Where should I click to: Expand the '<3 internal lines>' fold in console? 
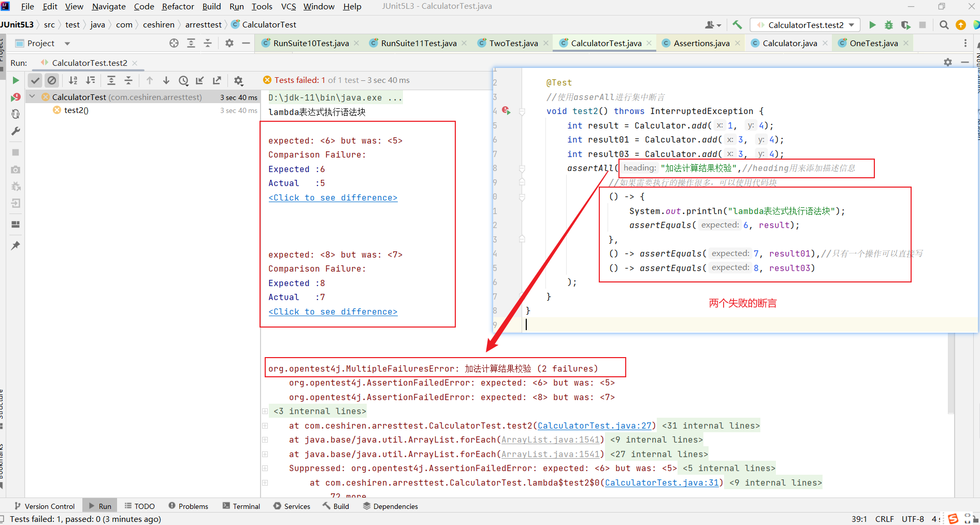click(x=265, y=412)
